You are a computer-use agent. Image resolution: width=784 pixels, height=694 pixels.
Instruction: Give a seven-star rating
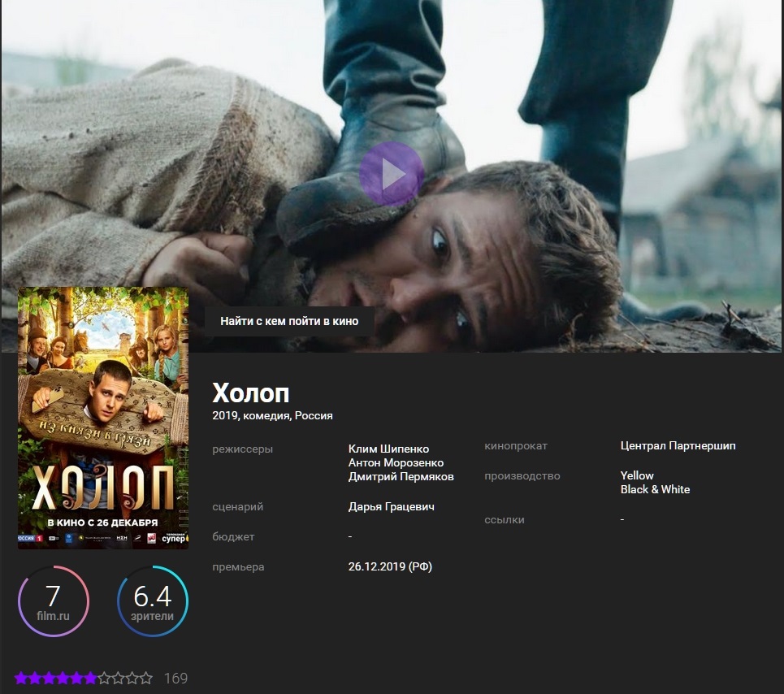click(104, 678)
